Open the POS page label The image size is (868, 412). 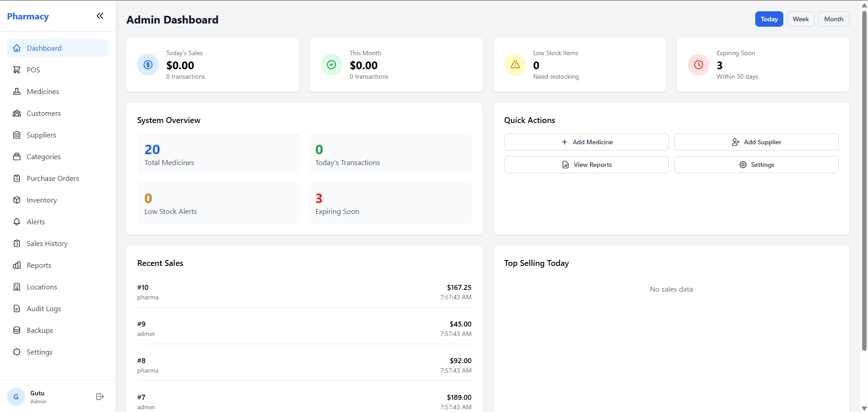33,70
